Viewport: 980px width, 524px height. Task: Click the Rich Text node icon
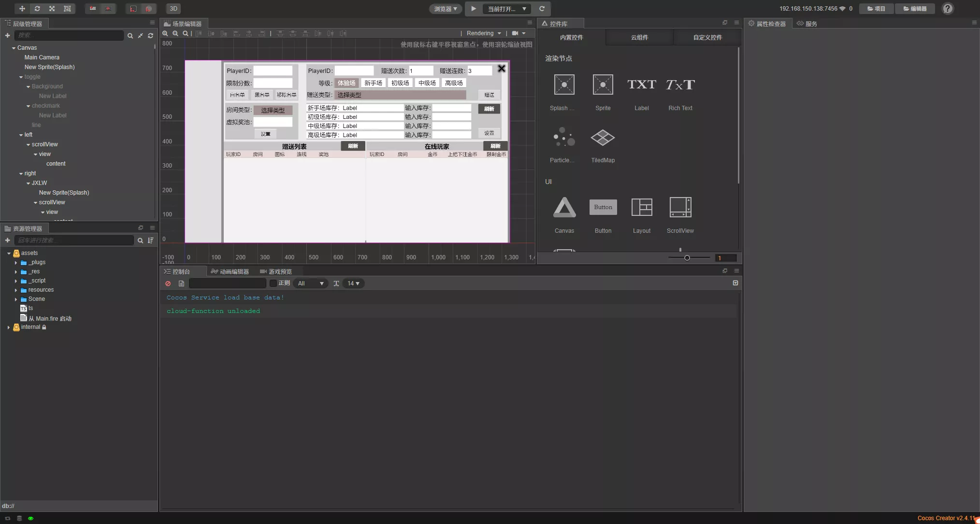click(680, 85)
